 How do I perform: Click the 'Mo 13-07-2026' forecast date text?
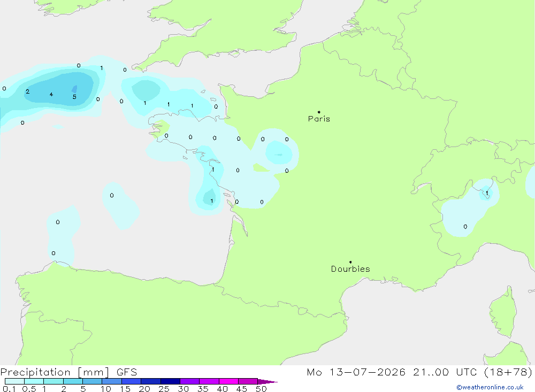[356, 372]
